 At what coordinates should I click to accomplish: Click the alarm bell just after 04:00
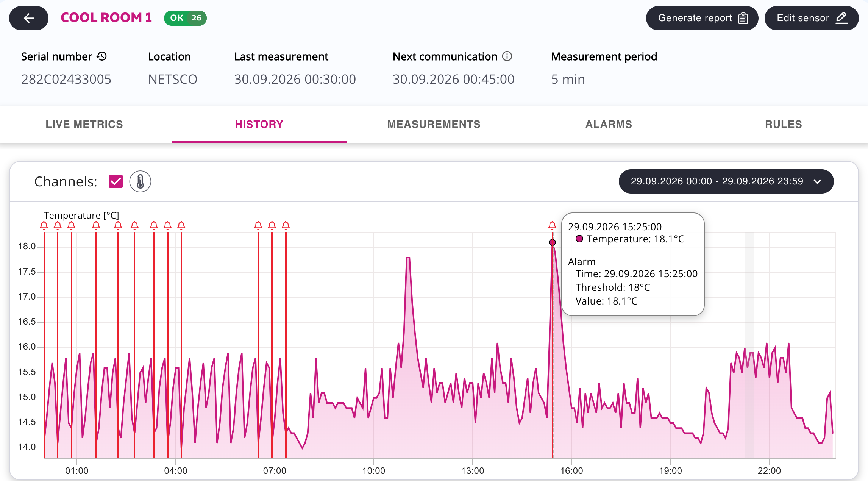(x=181, y=225)
